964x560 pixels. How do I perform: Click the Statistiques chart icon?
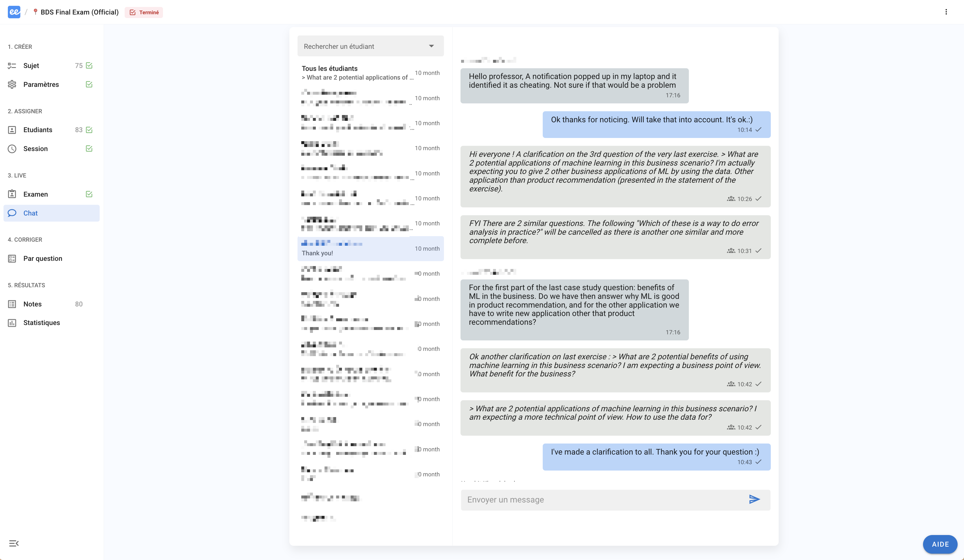tap(12, 323)
